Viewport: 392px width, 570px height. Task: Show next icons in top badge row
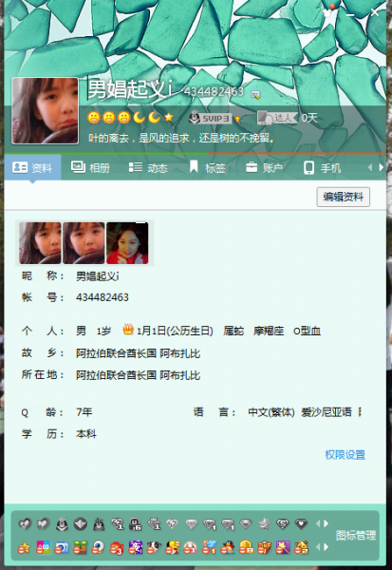point(326,523)
